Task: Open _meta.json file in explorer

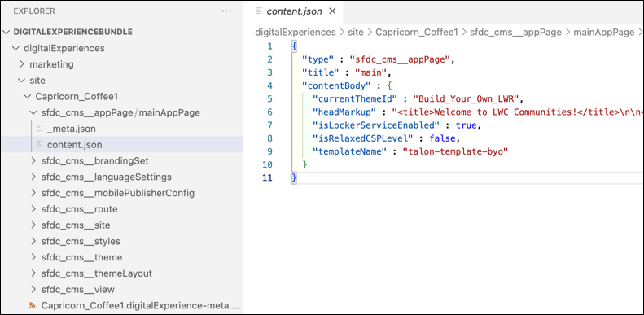Action: [x=72, y=129]
